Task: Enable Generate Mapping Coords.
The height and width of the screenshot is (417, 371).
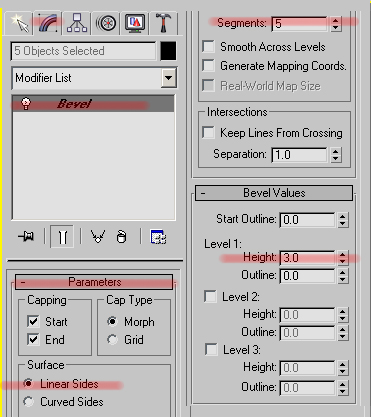Action: coord(209,66)
